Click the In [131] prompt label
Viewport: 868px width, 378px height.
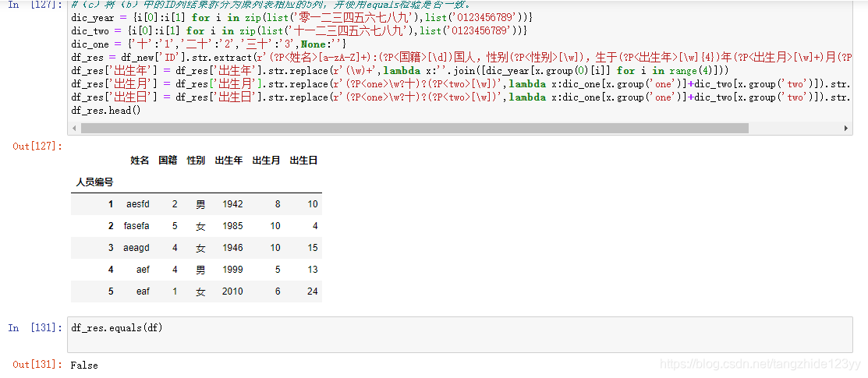36,327
